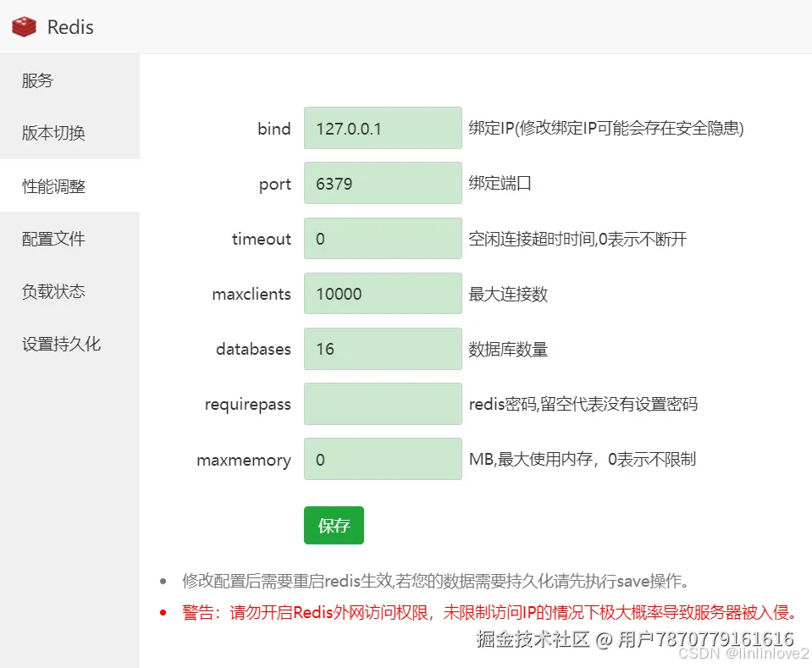Open the 设置持久化 tab
Screen dimensions: 812x668
(x=69, y=345)
